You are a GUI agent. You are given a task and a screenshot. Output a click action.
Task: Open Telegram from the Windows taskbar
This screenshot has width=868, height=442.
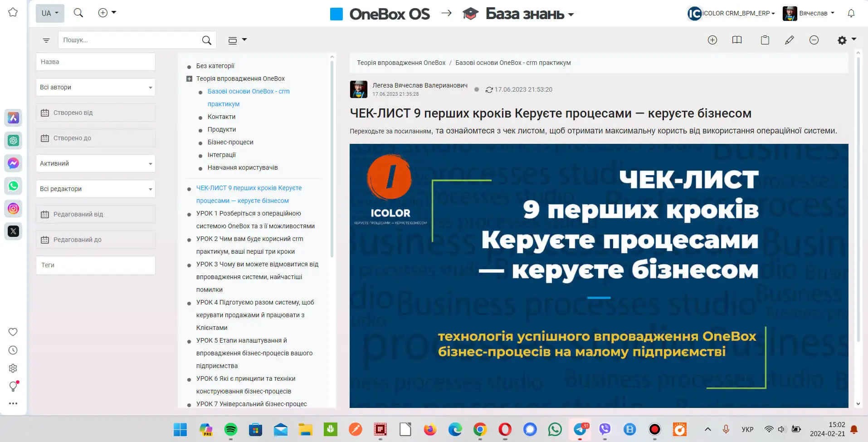point(580,429)
